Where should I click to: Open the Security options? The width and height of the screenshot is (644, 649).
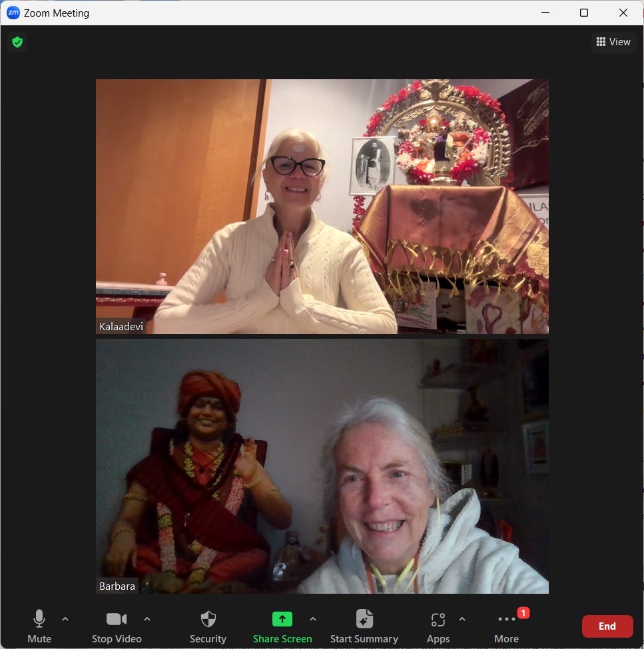[x=208, y=626]
